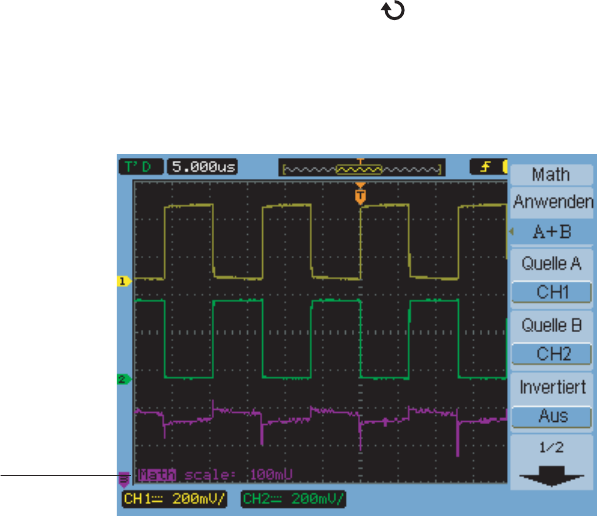Open the A+B operation selector

[x=551, y=231]
